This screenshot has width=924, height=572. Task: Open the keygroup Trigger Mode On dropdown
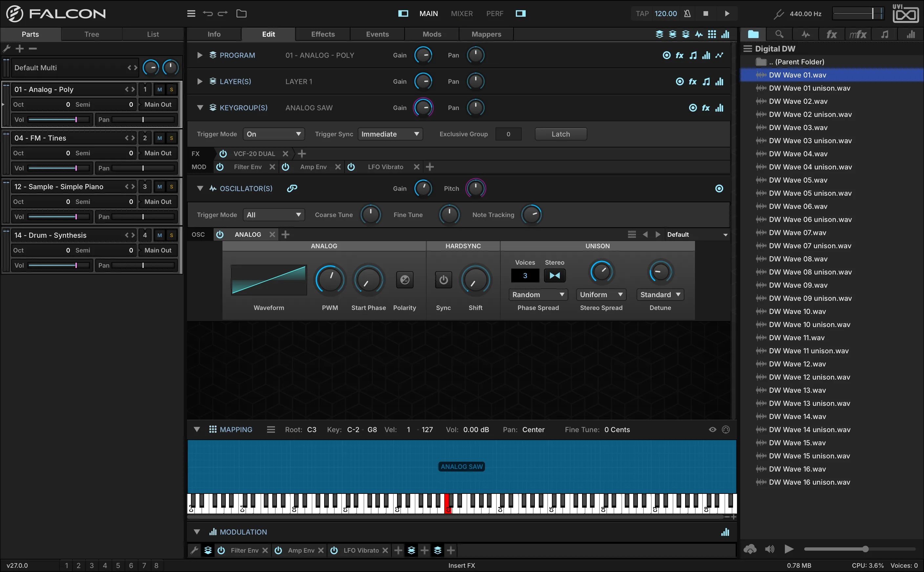click(274, 134)
